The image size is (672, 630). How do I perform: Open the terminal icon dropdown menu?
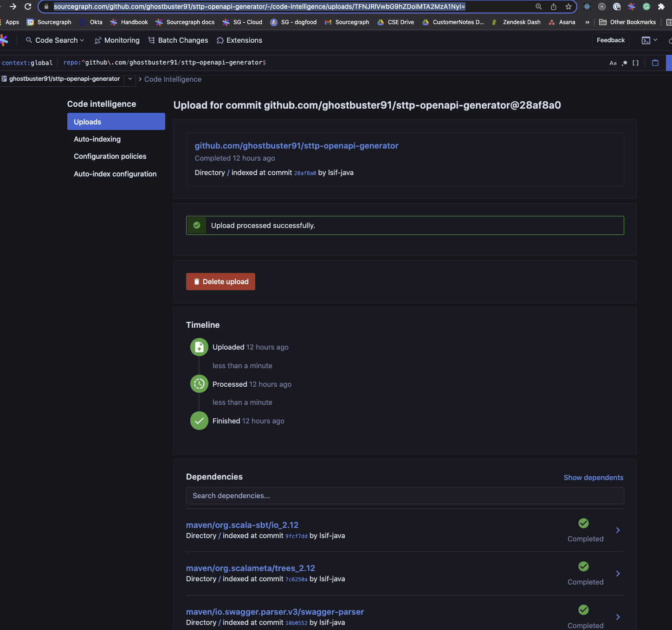click(649, 40)
